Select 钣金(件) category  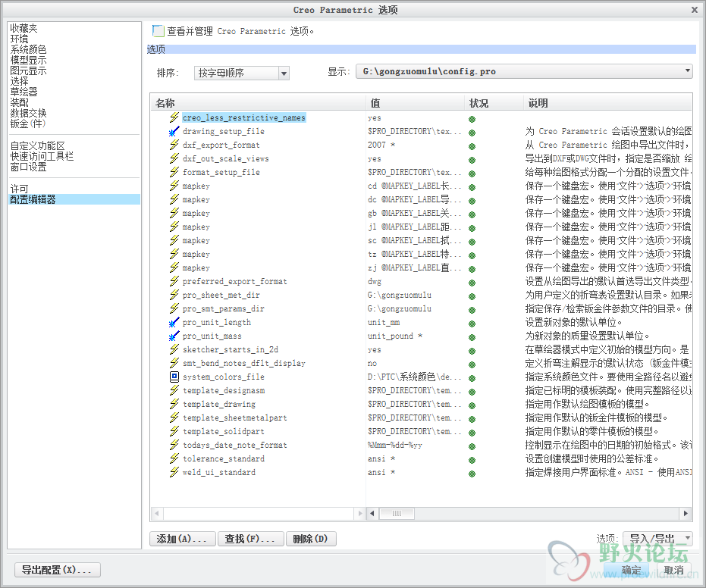tap(28, 124)
